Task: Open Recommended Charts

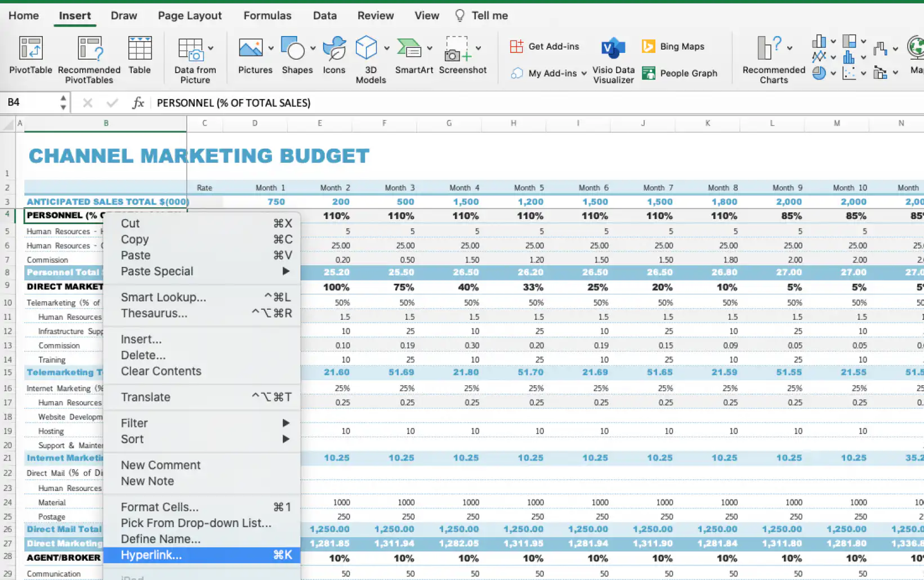Action: (774, 60)
